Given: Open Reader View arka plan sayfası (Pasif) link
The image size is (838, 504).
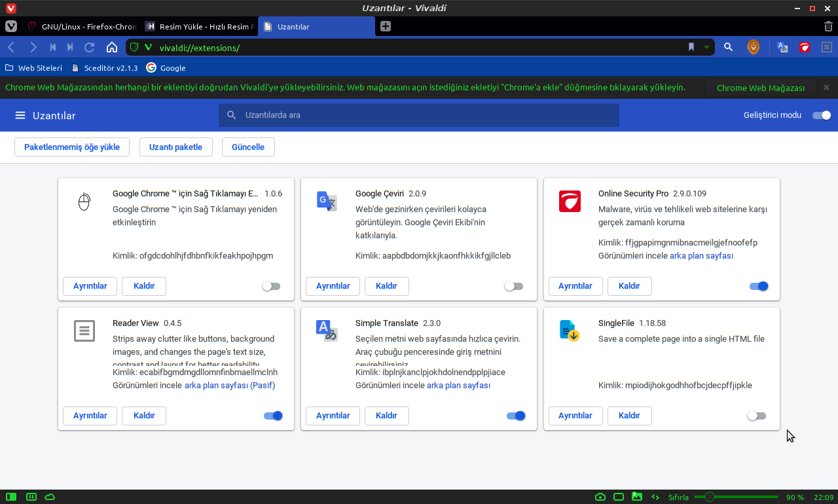Looking at the screenshot, I should point(230,386).
